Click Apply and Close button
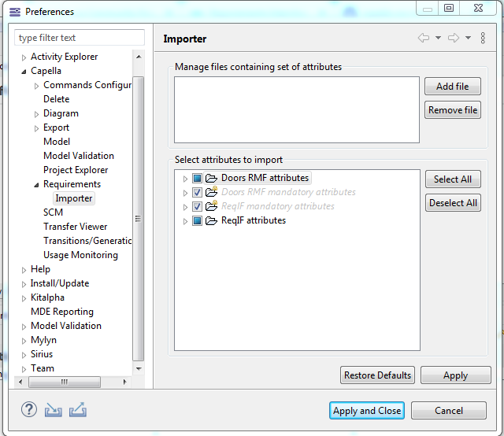This screenshot has height=436, width=504. (367, 410)
